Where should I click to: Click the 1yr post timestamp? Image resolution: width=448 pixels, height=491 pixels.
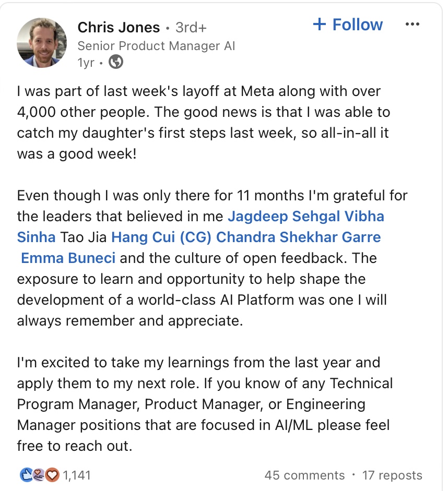[x=86, y=63]
